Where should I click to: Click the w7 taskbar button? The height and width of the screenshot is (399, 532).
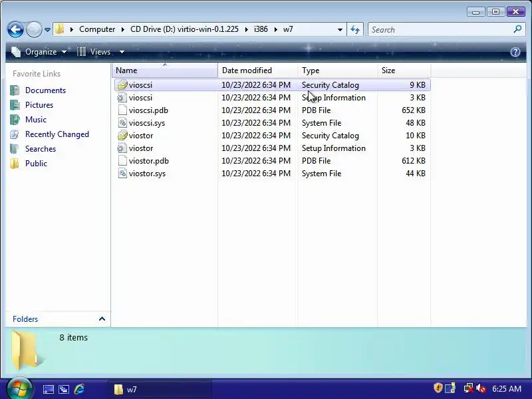(160, 389)
